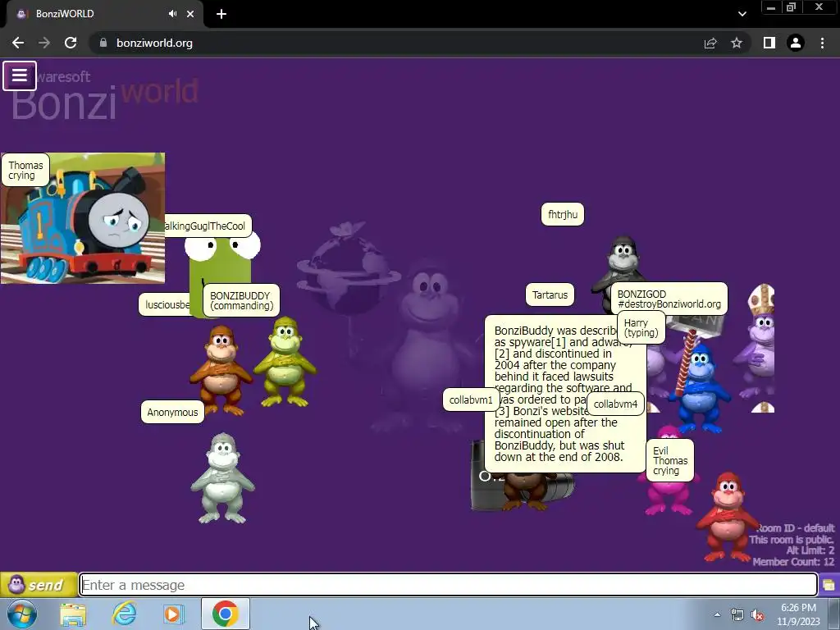840x630 pixels.
Task: Focus the Enter a message field
Action: click(449, 584)
